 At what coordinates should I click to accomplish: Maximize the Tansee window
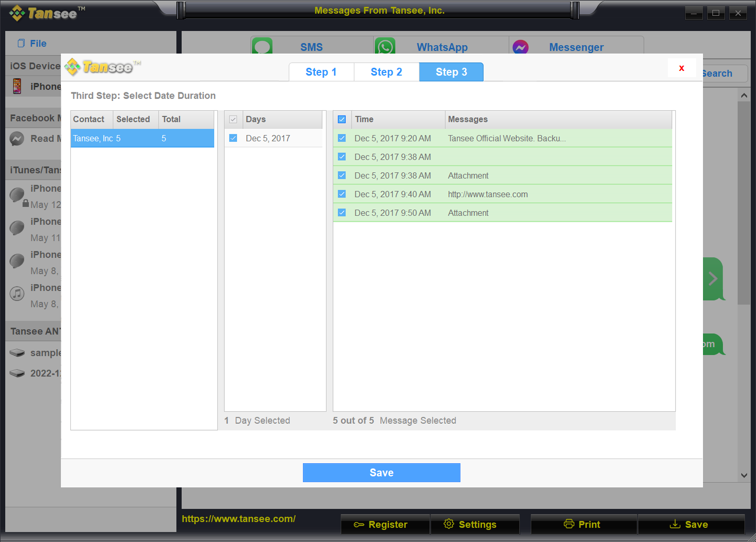click(x=716, y=13)
